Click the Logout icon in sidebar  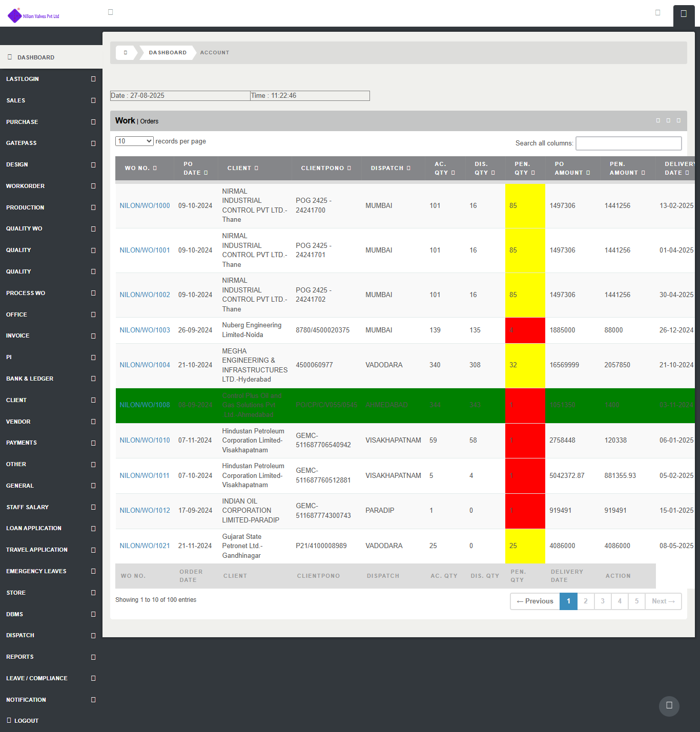tap(9, 721)
